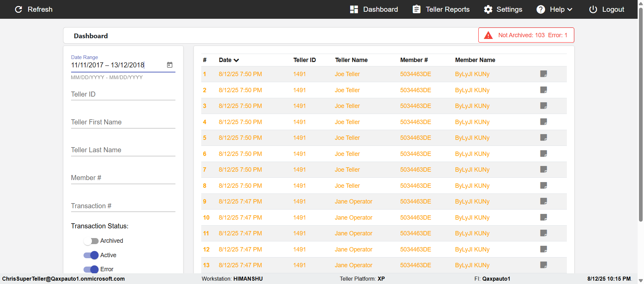Click row number 13

pos(206,265)
